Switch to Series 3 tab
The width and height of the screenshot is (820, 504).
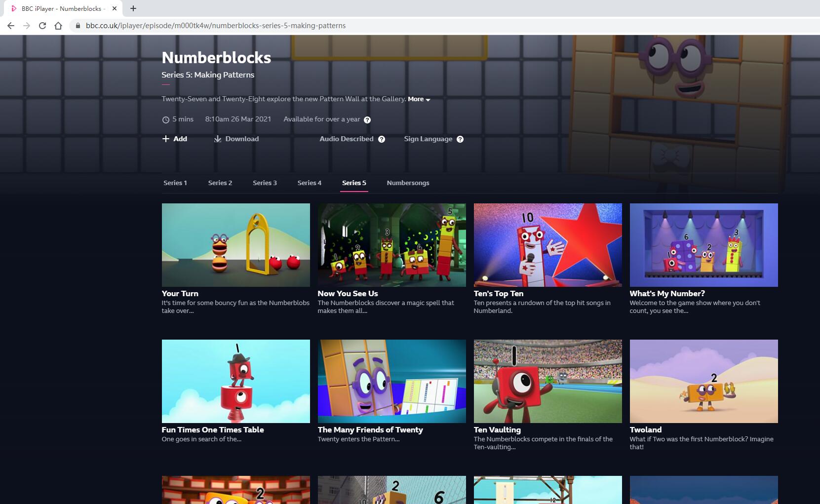click(x=265, y=183)
